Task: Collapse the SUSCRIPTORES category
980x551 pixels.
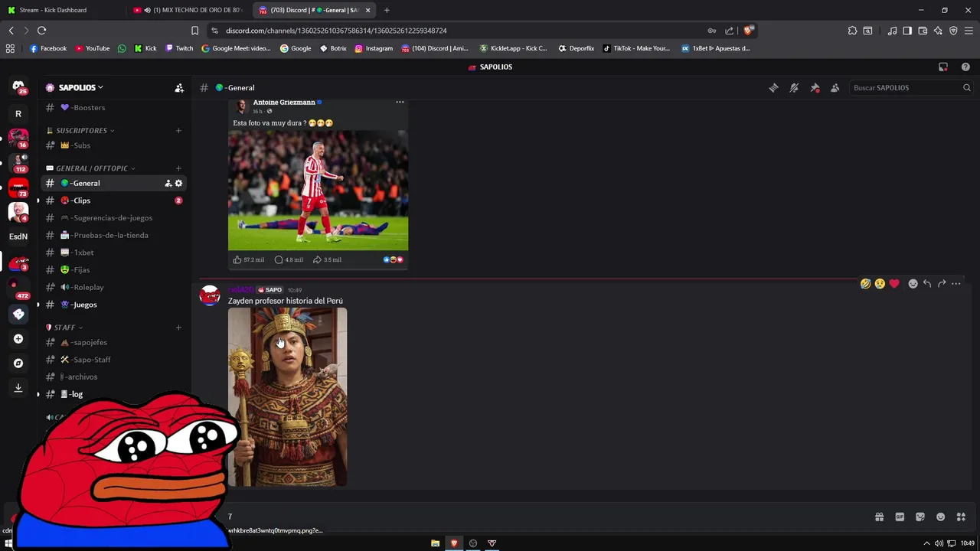Action: pos(81,130)
